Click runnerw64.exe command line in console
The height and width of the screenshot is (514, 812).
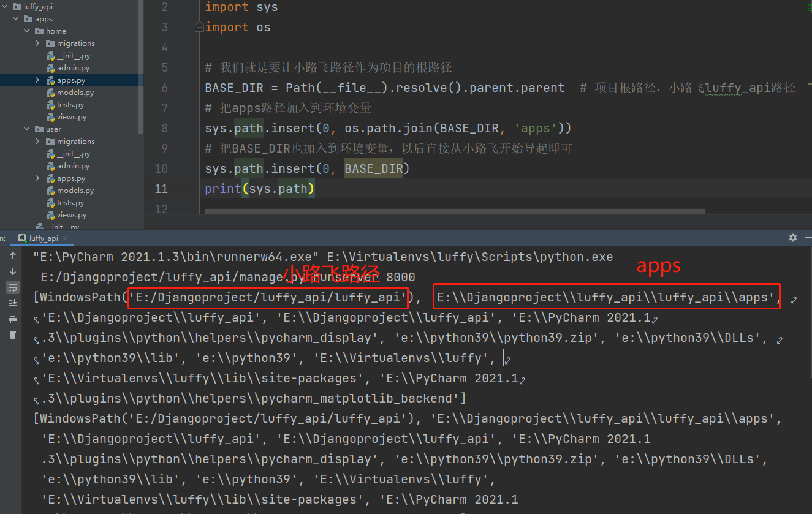(323, 257)
